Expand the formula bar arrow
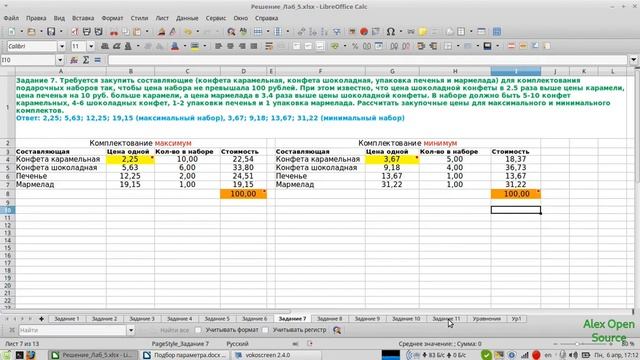The height and width of the screenshot is (360, 640). pos(633,60)
